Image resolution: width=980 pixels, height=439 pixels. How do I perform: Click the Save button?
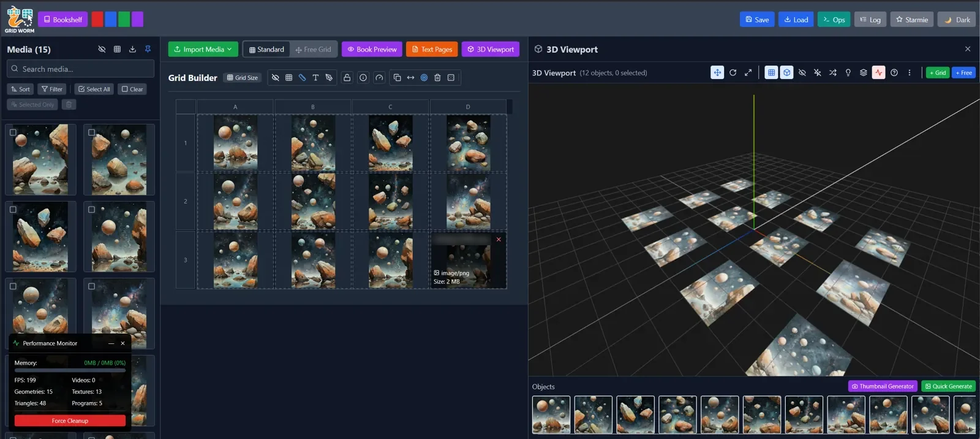click(x=757, y=20)
